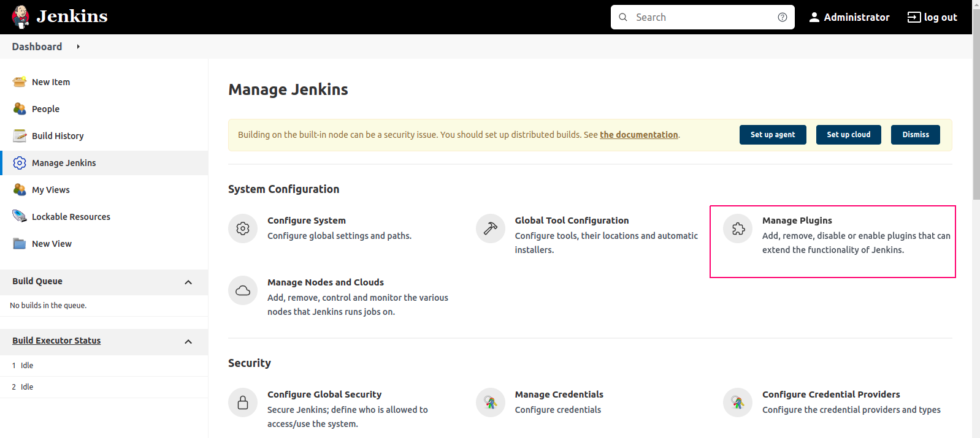Focus the Search input field
The width and height of the screenshot is (980, 438).
[x=702, y=17]
